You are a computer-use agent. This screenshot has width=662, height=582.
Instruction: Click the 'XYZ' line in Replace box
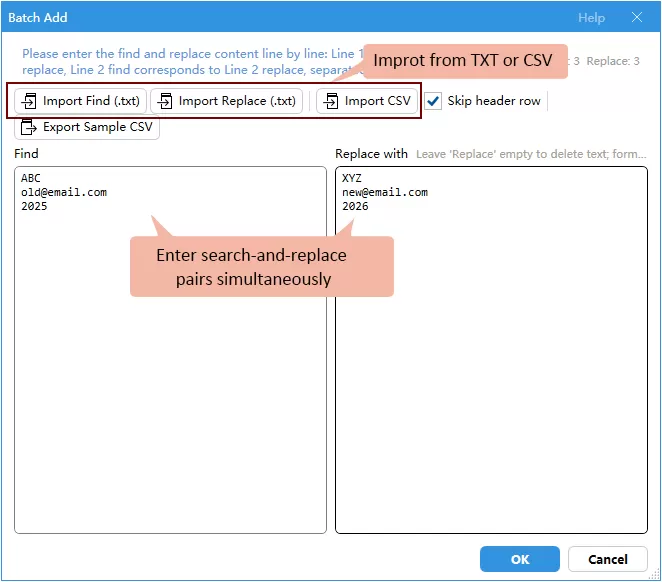(x=352, y=178)
